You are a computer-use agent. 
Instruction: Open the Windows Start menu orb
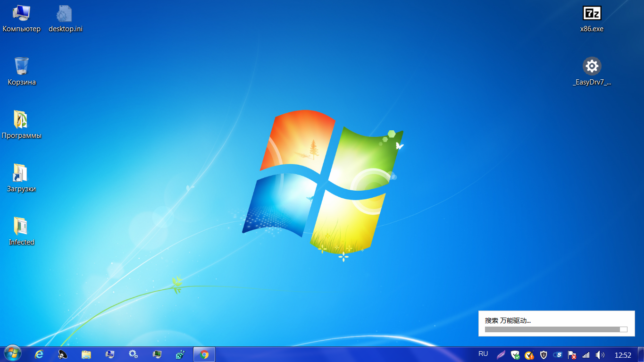pyautogui.click(x=13, y=354)
